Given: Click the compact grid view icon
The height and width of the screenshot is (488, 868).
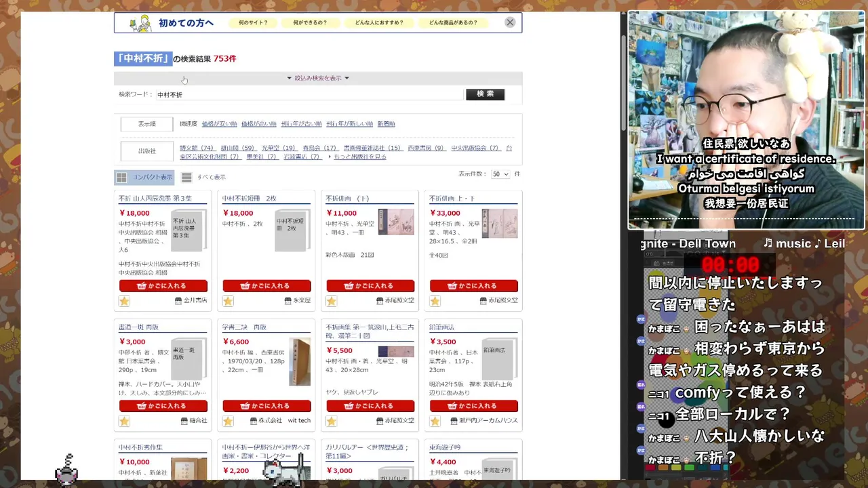Looking at the screenshot, I should coord(121,178).
